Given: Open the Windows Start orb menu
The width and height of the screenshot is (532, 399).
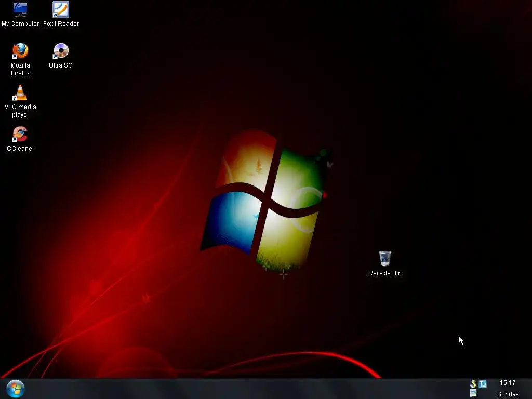Looking at the screenshot, I should point(15,389).
